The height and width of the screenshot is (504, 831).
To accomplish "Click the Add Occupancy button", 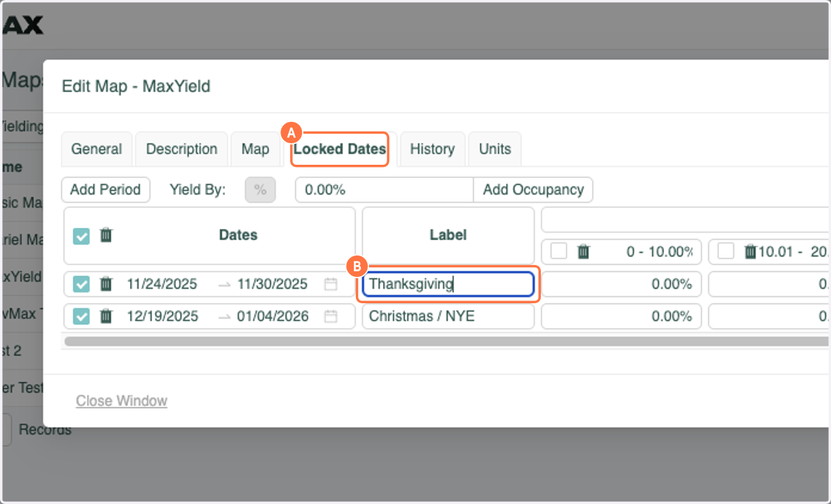I will coord(533,190).
